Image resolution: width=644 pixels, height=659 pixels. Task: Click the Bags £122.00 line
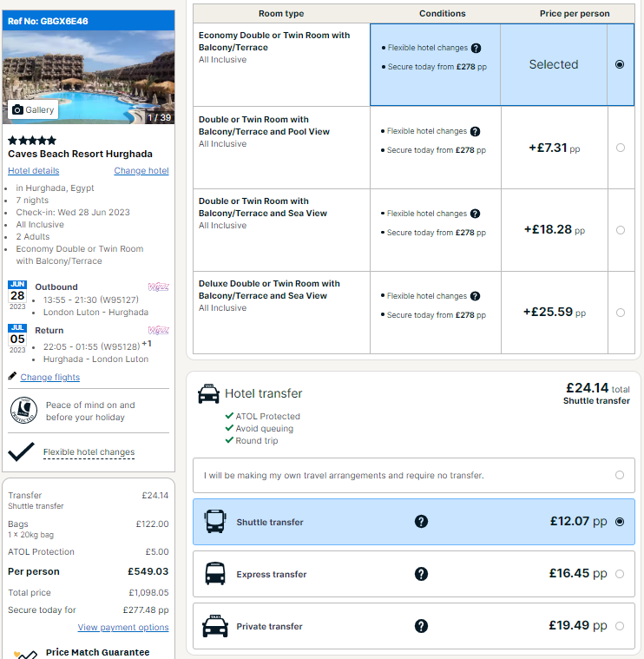(89, 524)
